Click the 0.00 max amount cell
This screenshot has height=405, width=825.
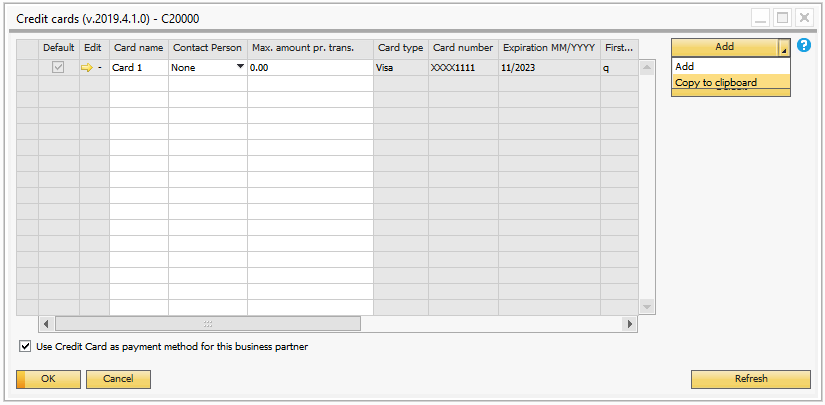point(310,68)
